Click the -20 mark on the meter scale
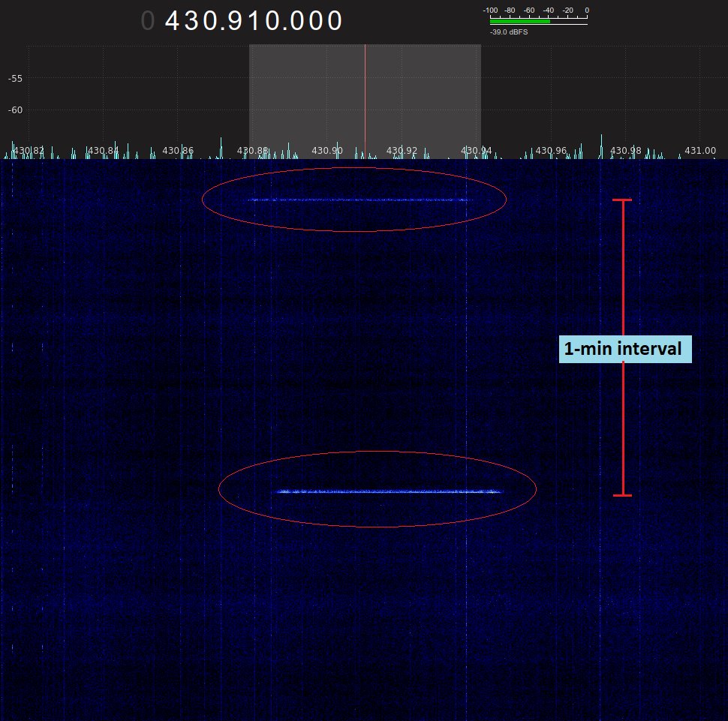 568,11
